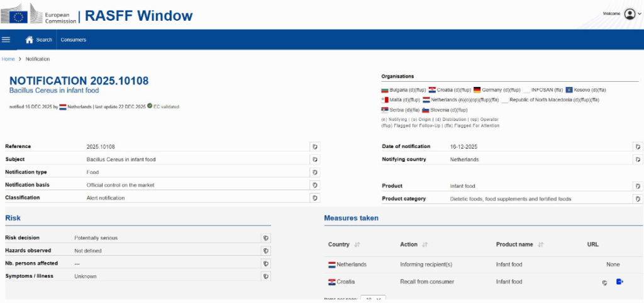Copy the Notifying country value
644x303 pixels.
coord(638,159)
